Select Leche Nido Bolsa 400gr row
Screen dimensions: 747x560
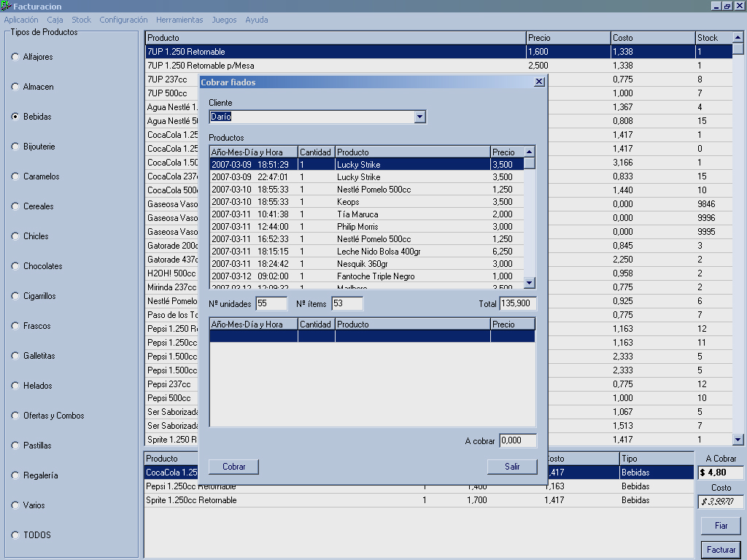[367, 252]
